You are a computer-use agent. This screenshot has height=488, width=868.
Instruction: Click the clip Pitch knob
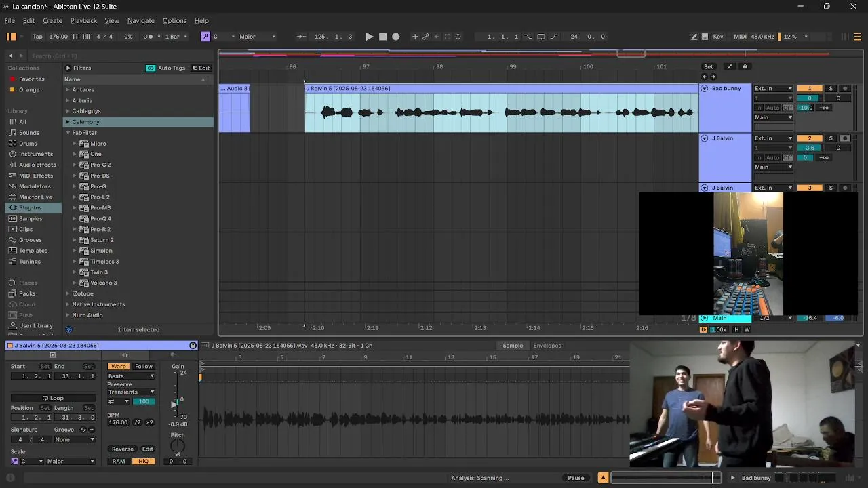[178, 447]
